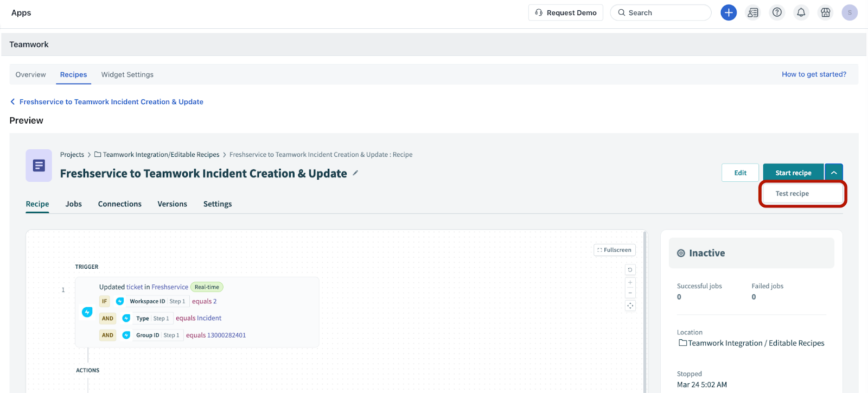The image size is (868, 393).
Task: Click the 'equals Incident' condition value
Action: tap(199, 318)
